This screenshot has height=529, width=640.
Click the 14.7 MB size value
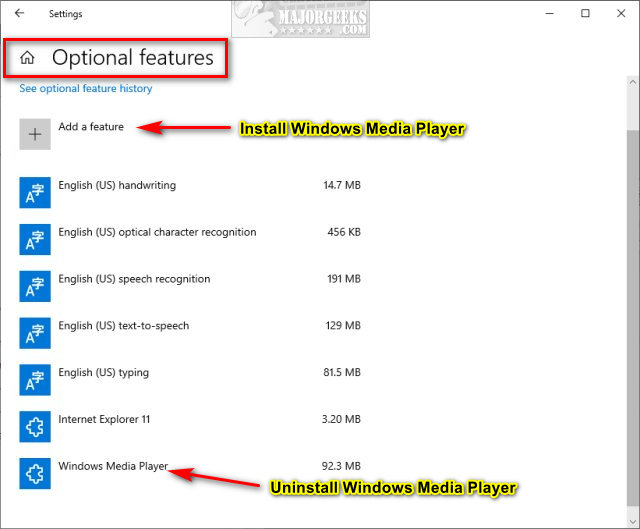tap(342, 185)
